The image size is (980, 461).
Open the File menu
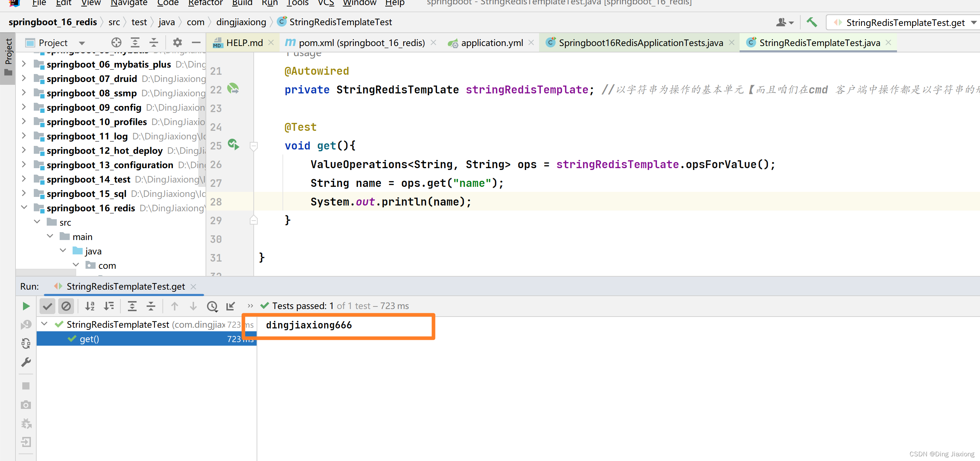click(39, 3)
